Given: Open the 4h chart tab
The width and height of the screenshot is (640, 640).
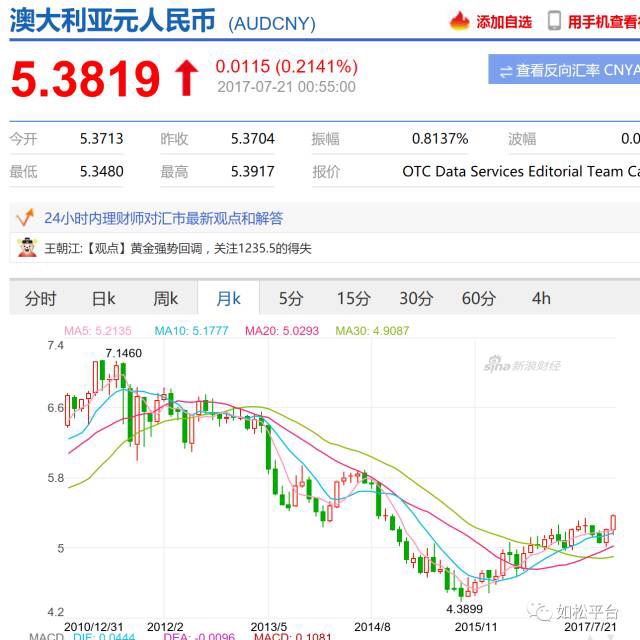Looking at the screenshot, I should click(x=541, y=298).
